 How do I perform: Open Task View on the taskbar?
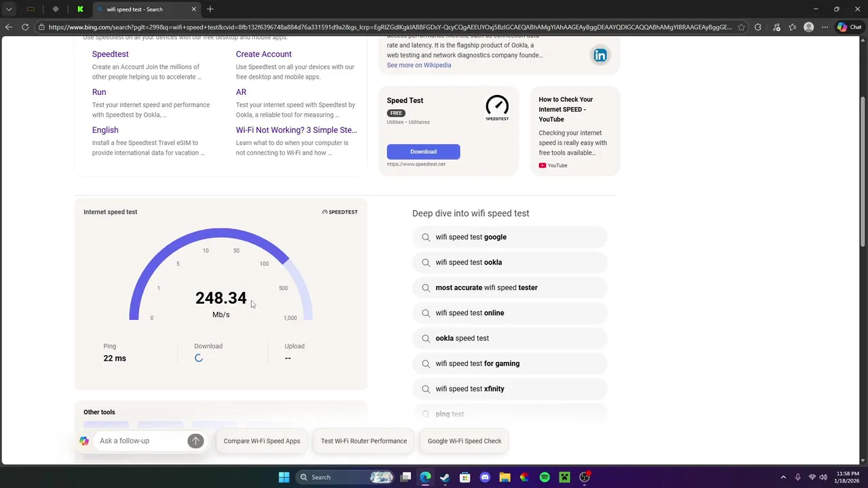point(406,477)
